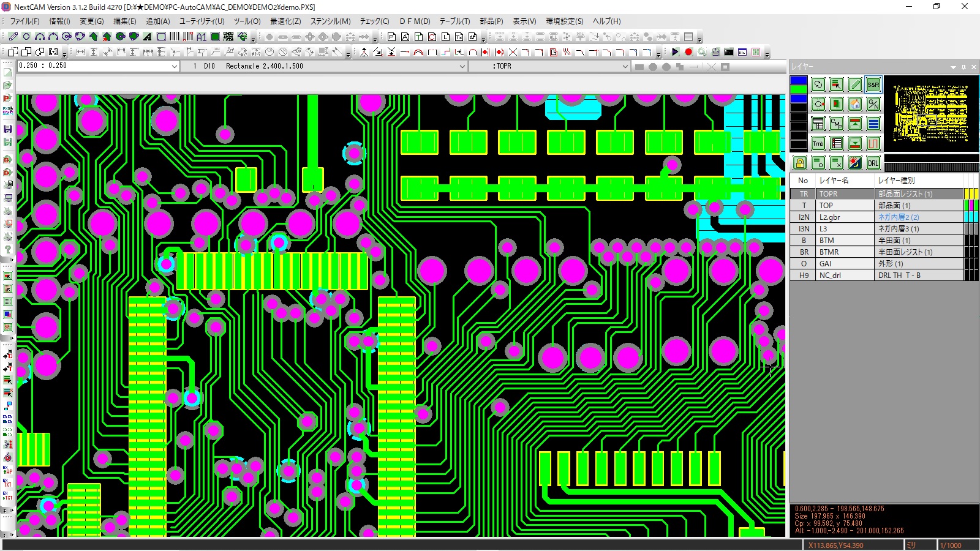The width and height of the screenshot is (980, 551).
Task: Click the home view icon in layer panel
Action: point(854,104)
